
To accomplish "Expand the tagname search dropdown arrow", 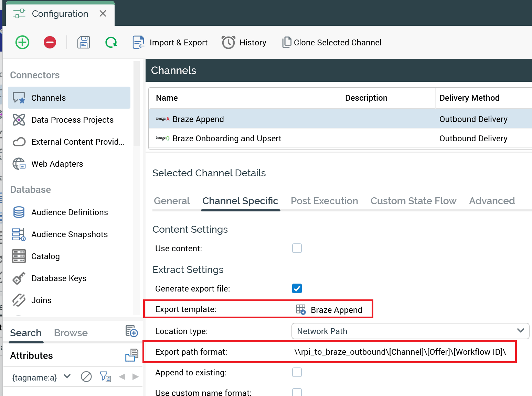I will click(x=67, y=376).
